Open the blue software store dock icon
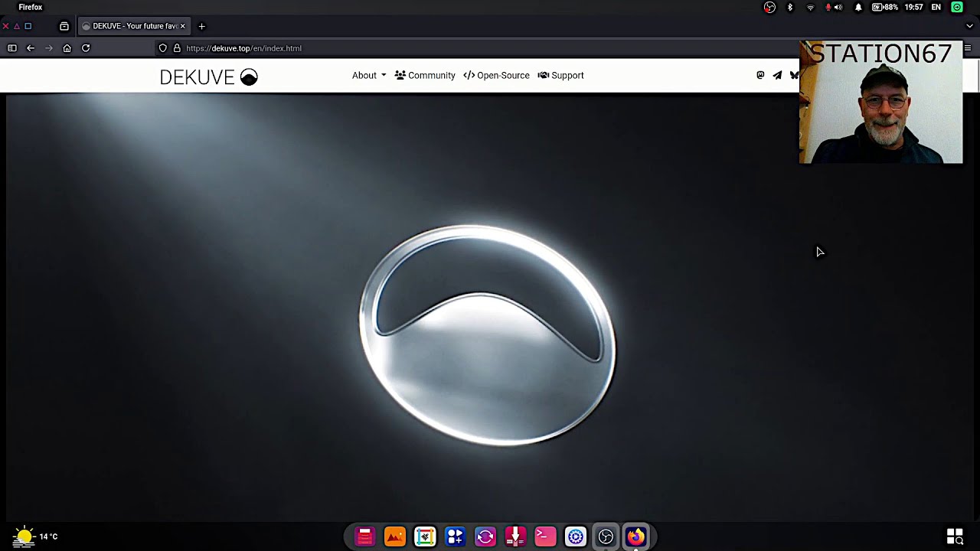The width and height of the screenshot is (980, 551). [x=456, y=536]
